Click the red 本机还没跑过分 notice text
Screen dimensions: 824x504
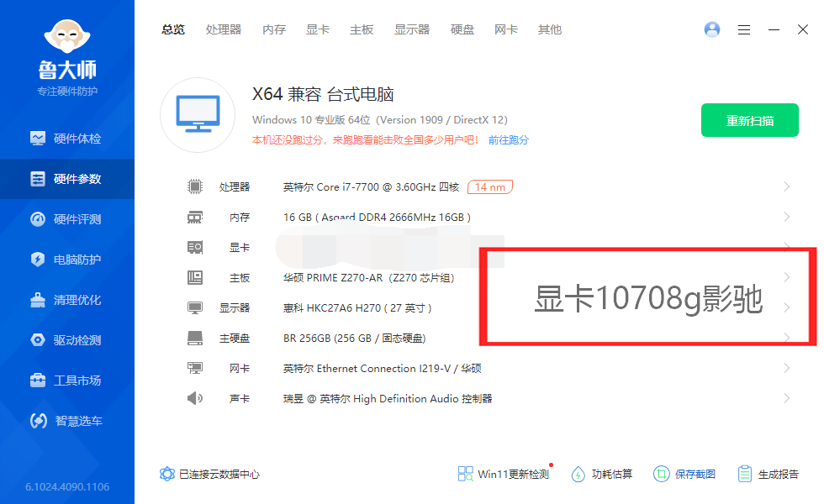tap(365, 140)
